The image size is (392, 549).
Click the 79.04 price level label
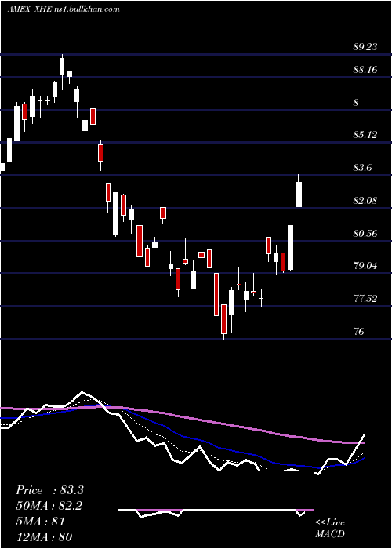tap(365, 266)
